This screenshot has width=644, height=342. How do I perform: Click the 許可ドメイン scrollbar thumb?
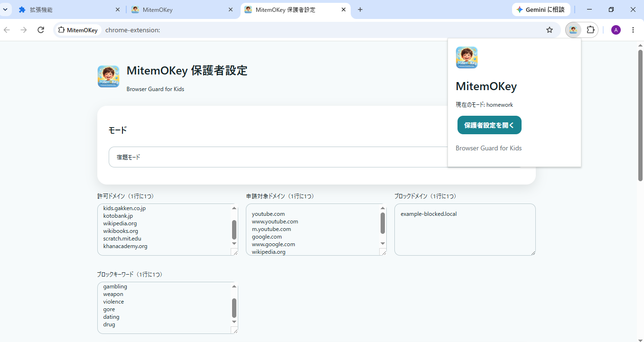point(234,230)
